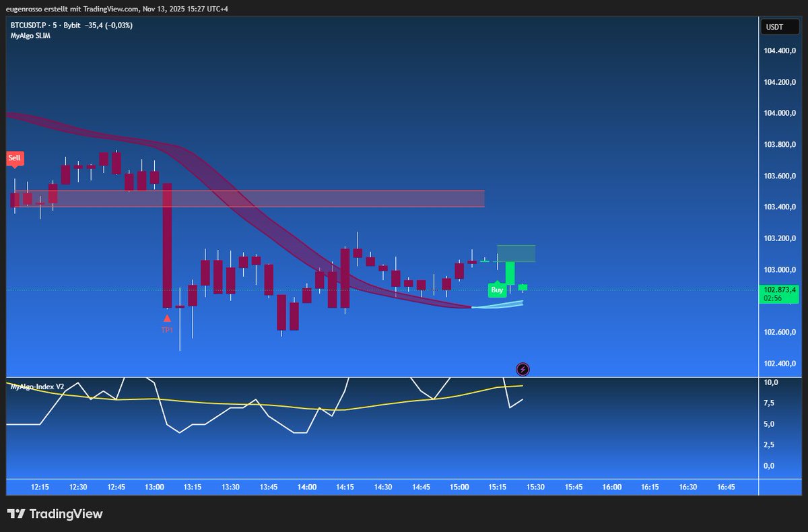Click price level 103.200,0 on the axis

click(780, 238)
